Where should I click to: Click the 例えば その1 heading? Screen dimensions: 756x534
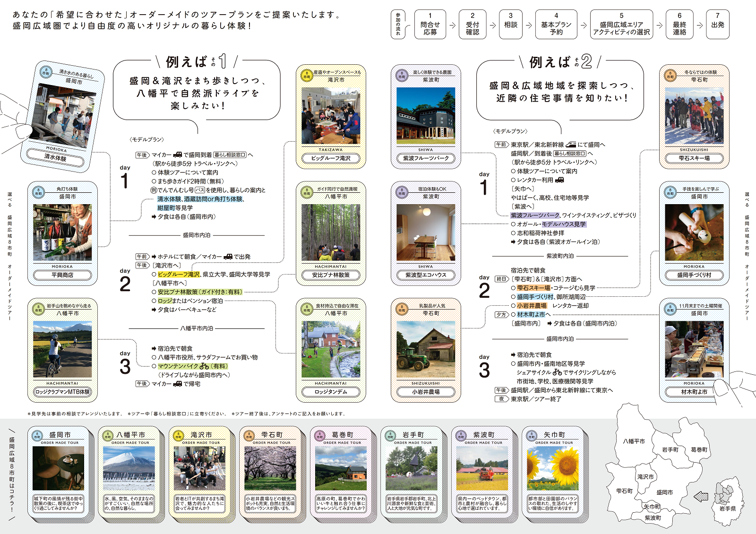pyautogui.click(x=197, y=61)
